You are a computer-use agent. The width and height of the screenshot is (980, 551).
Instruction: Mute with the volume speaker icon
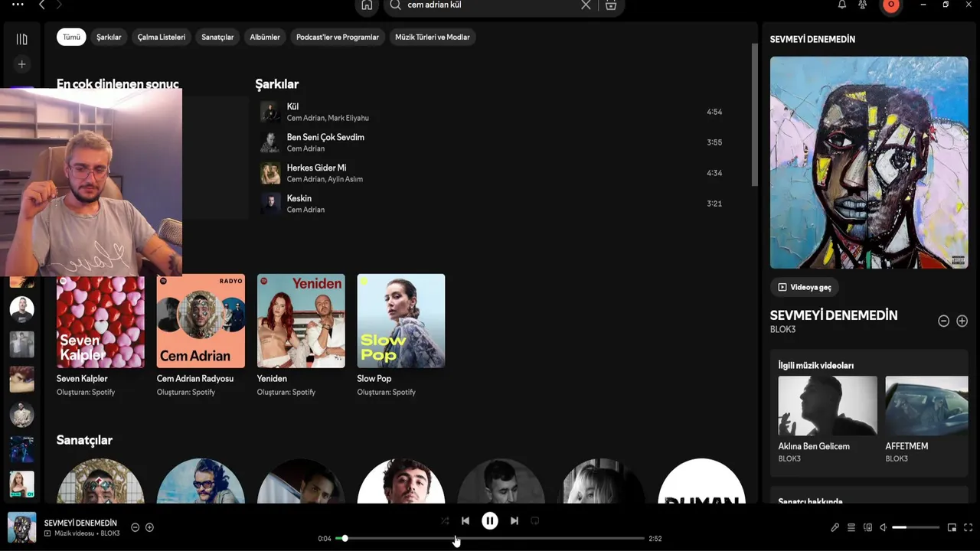[x=883, y=527]
